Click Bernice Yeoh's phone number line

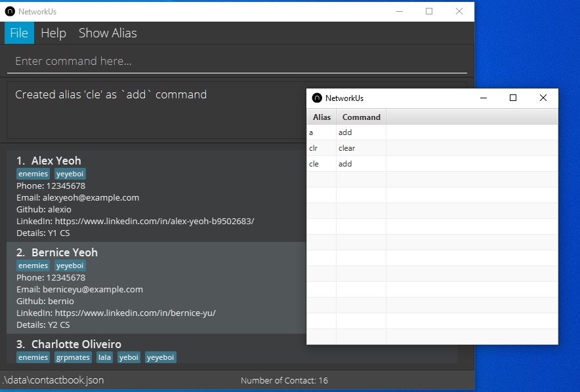click(51, 277)
